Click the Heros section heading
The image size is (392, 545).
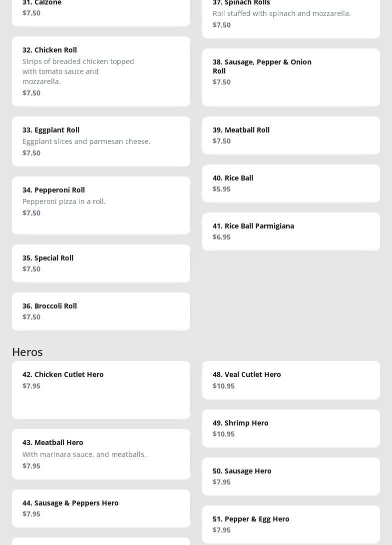27,352
